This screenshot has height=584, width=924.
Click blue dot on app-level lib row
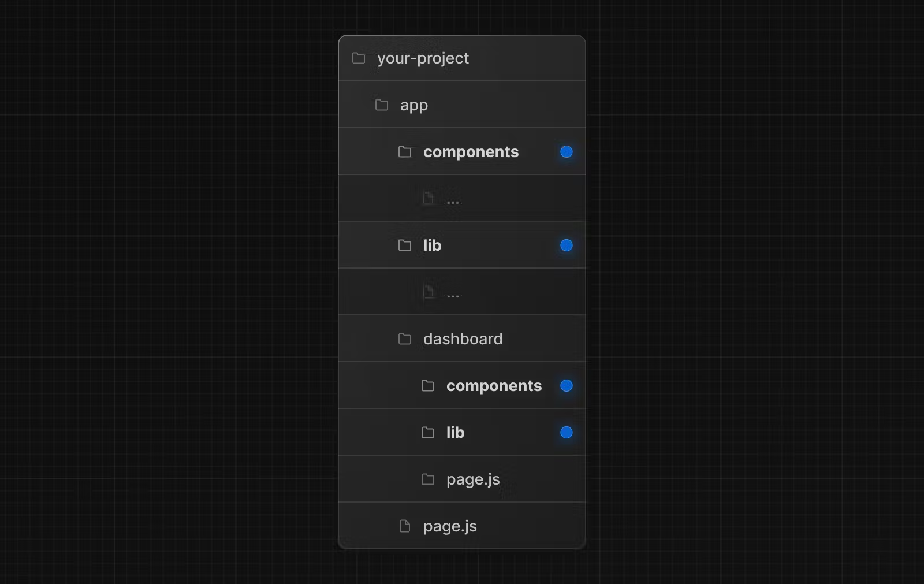point(567,245)
